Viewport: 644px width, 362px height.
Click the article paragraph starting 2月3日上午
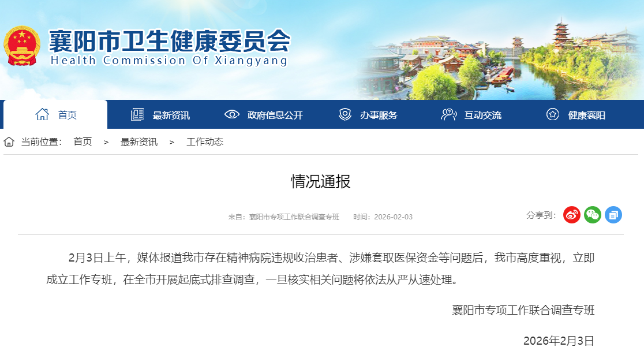(x=320, y=268)
